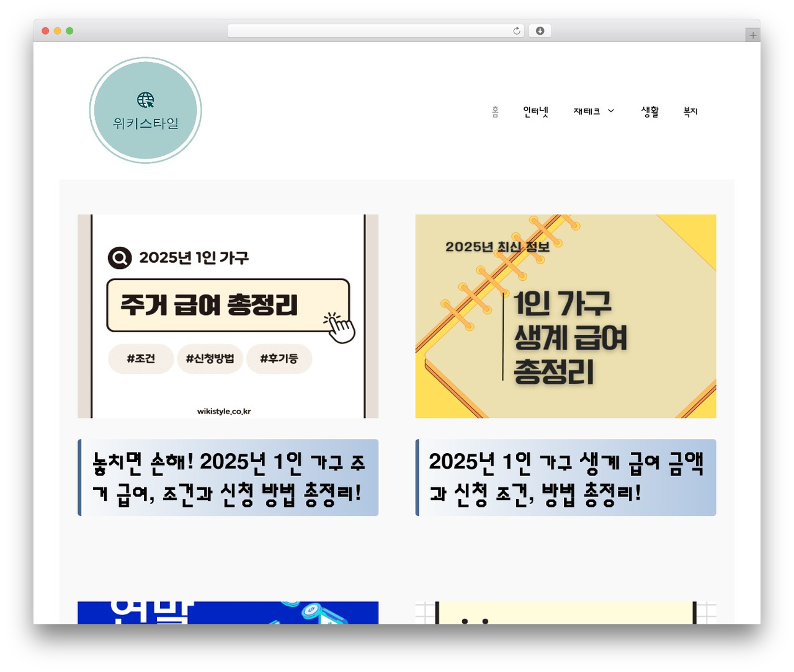Open a new tab with the plus button

(x=752, y=35)
